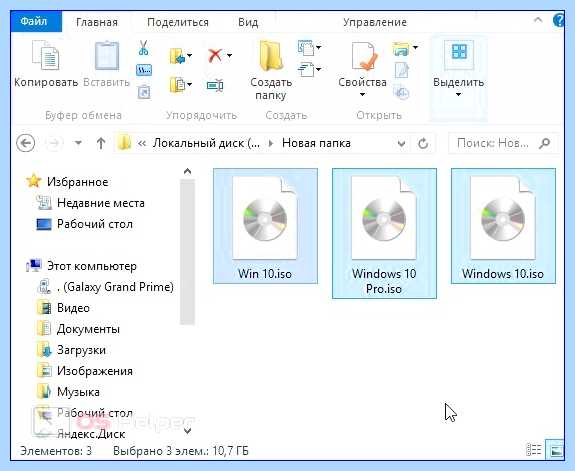575x471 pixels.
Task: Open the Delete dropdown arrow
Action: [229, 56]
